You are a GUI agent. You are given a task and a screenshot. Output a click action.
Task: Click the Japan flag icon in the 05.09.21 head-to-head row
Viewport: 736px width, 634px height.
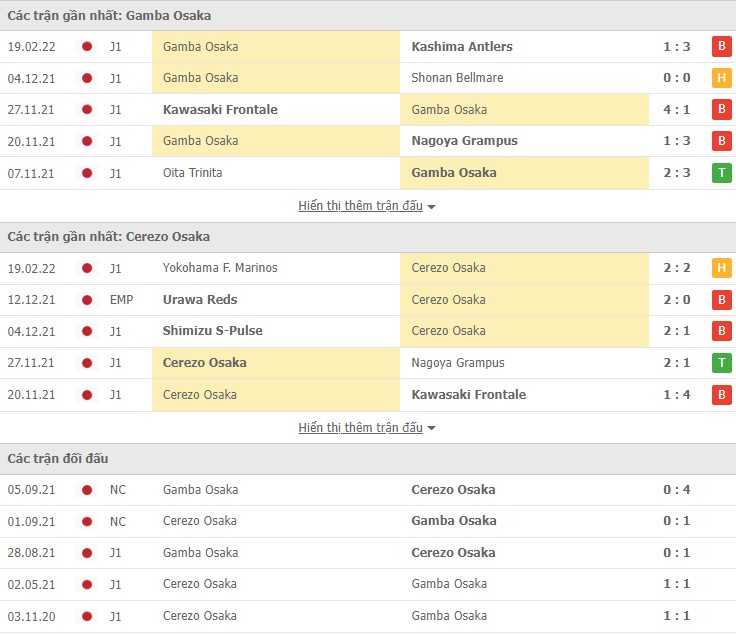[x=87, y=490]
